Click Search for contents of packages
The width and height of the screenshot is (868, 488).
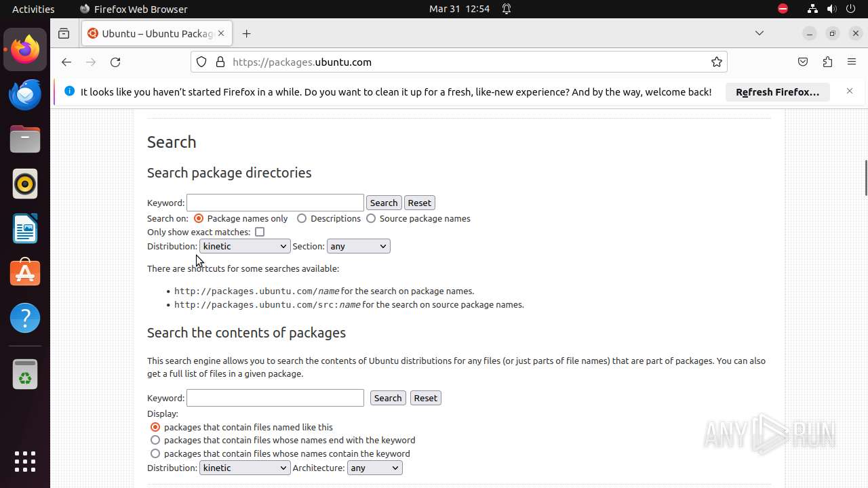click(388, 398)
